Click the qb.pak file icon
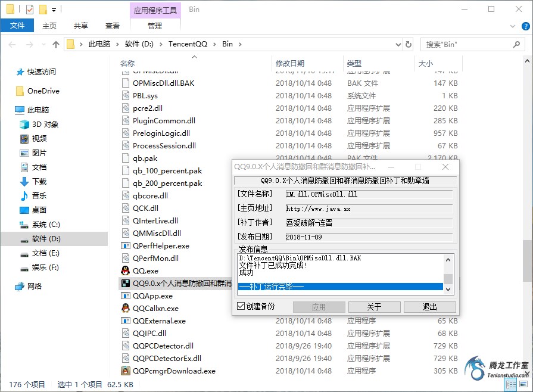The image size is (533, 392). (126, 158)
